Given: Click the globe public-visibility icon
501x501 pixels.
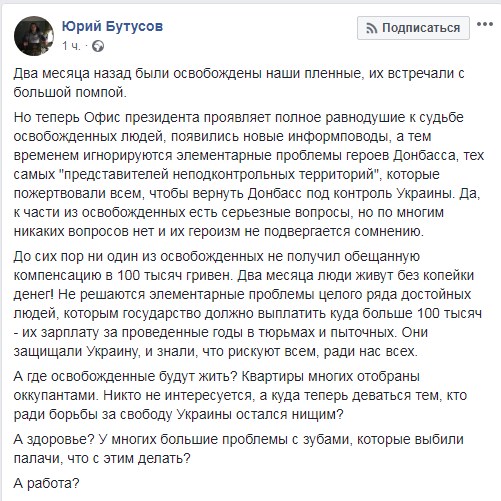Looking at the screenshot, I should point(98,46).
